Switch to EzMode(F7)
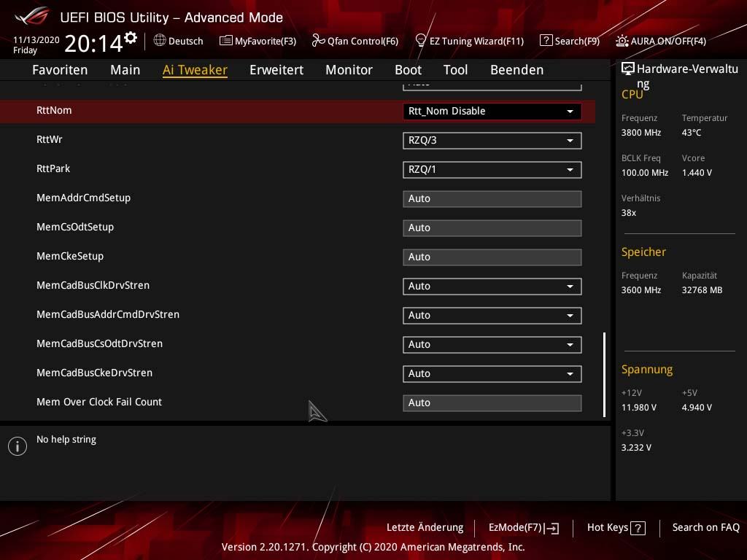Screen dimensions: 747x560 pyautogui.click(x=516, y=528)
